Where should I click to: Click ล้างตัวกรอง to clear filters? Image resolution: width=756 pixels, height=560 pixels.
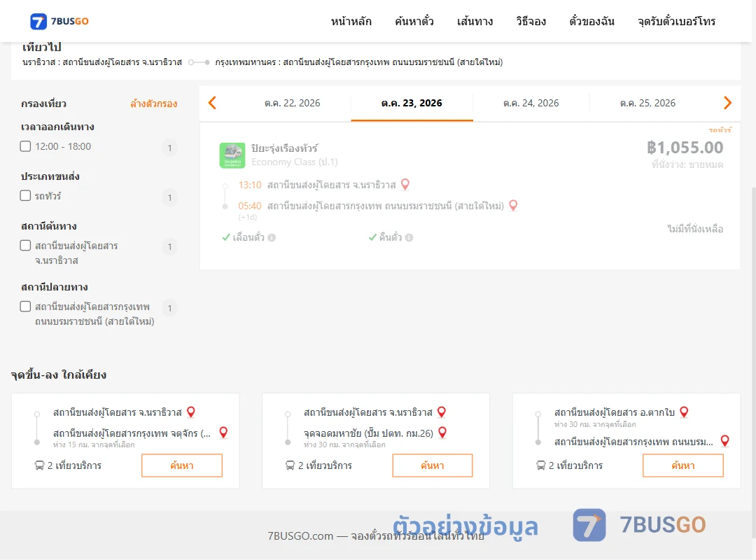pyautogui.click(x=154, y=104)
